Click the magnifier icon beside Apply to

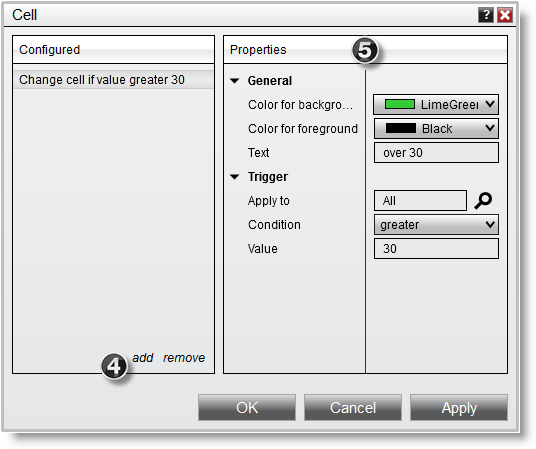483,200
